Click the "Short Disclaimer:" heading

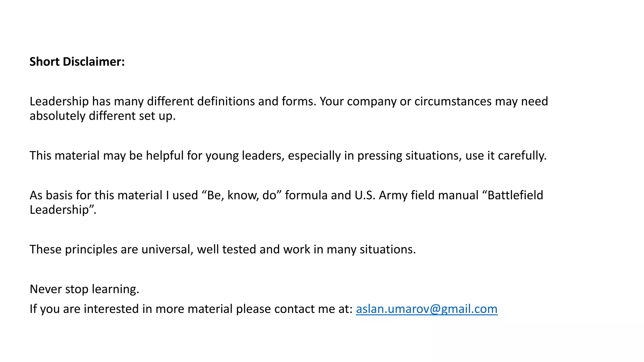(x=77, y=62)
